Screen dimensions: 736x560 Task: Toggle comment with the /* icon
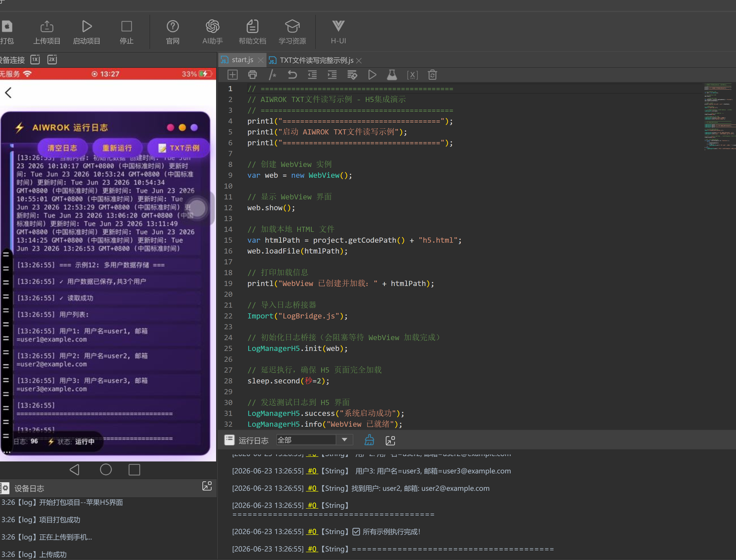[x=272, y=75]
